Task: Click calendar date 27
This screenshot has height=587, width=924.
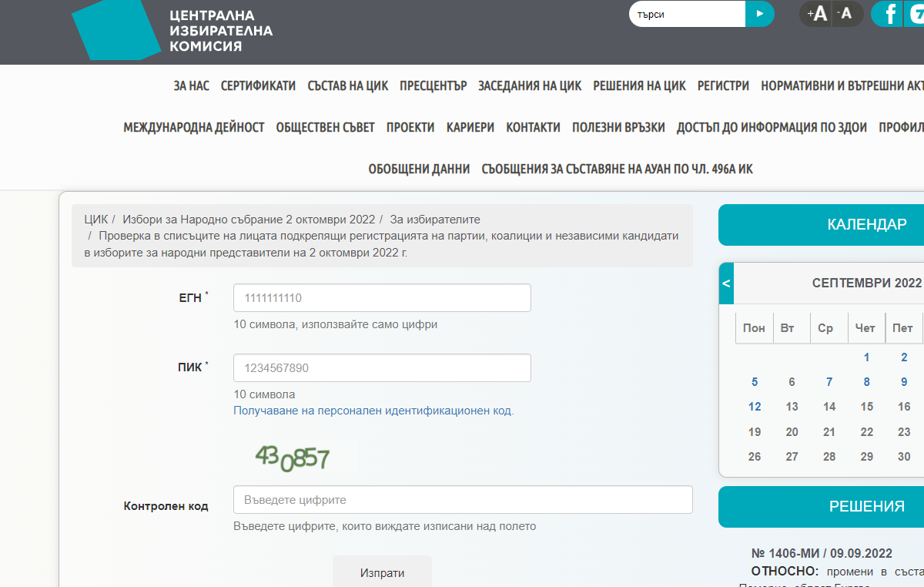Action: point(792,457)
